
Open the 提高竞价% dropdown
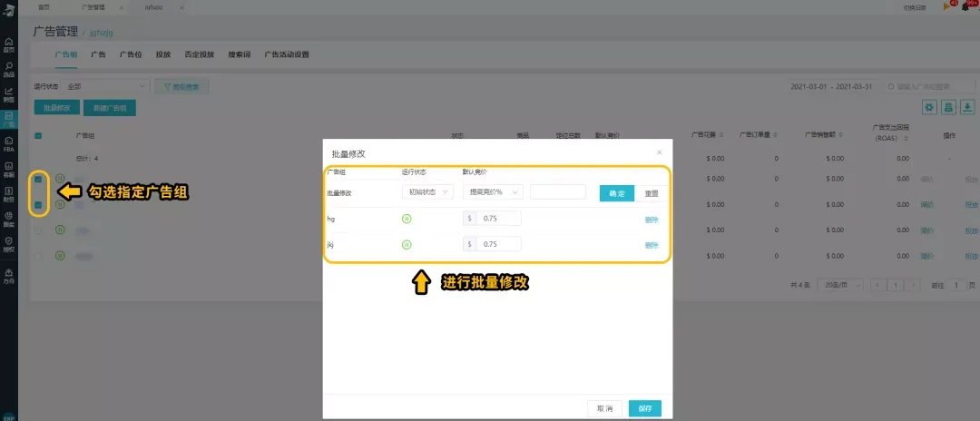[x=493, y=192]
